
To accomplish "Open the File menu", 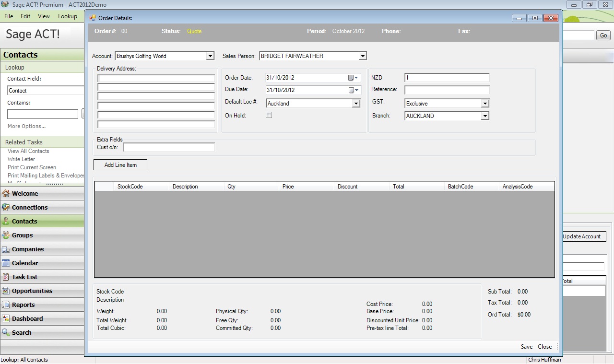I will coord(9,16).
